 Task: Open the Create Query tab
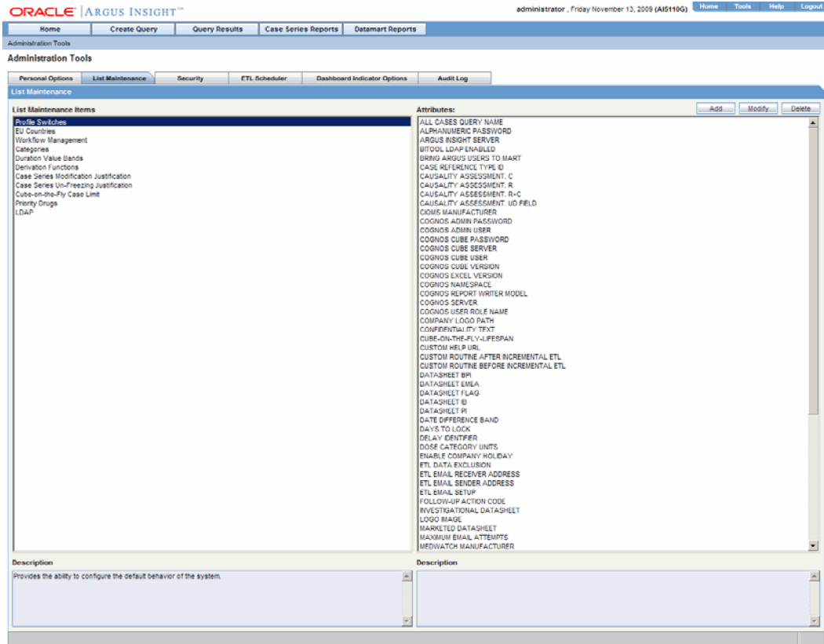pos(133,29)
